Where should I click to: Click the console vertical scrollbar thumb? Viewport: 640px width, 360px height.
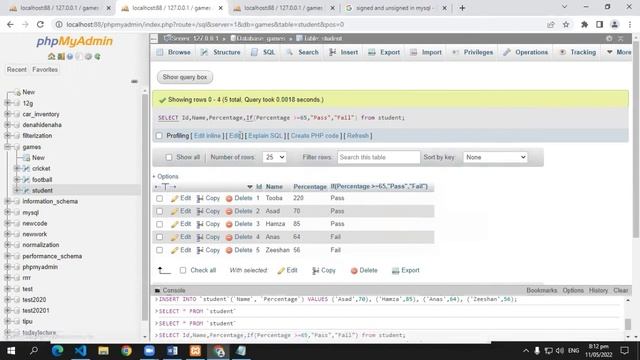pos(628,324)
